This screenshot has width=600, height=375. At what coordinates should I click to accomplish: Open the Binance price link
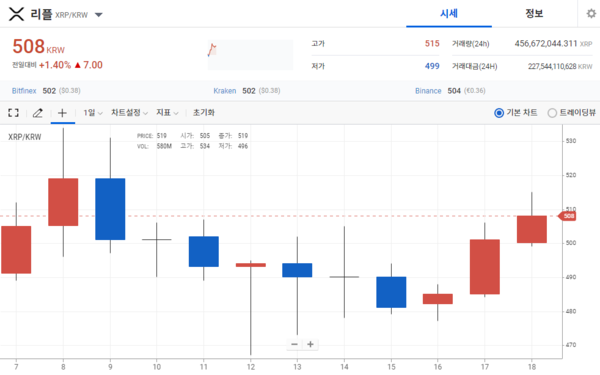(x=428, y=91)
